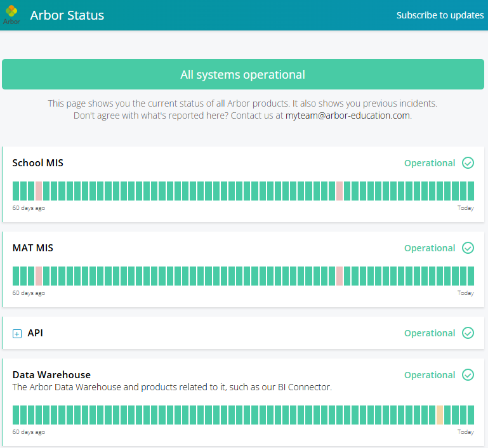
Task: Click the School MIS heading
Action: point(37,162)
